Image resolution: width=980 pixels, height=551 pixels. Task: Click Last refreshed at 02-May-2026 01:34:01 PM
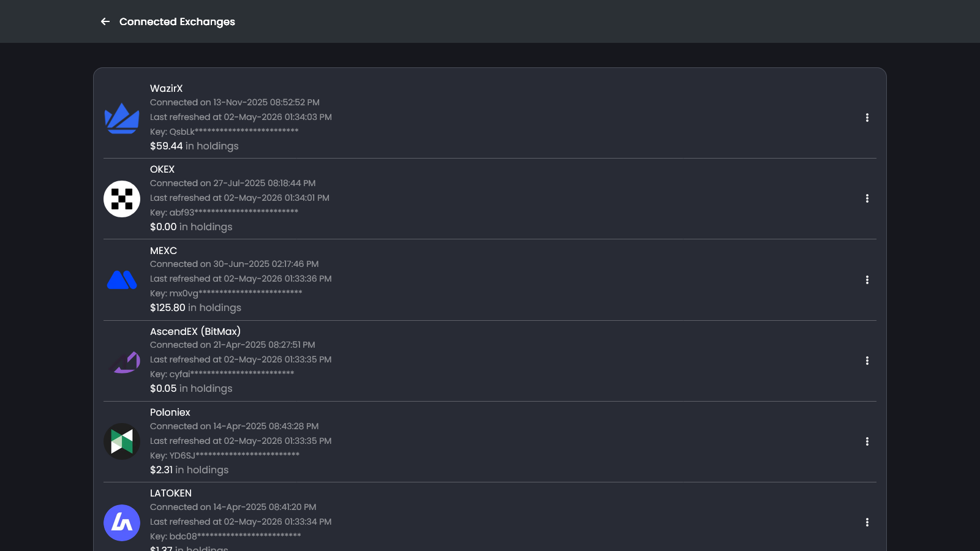[x=239, y=198]
